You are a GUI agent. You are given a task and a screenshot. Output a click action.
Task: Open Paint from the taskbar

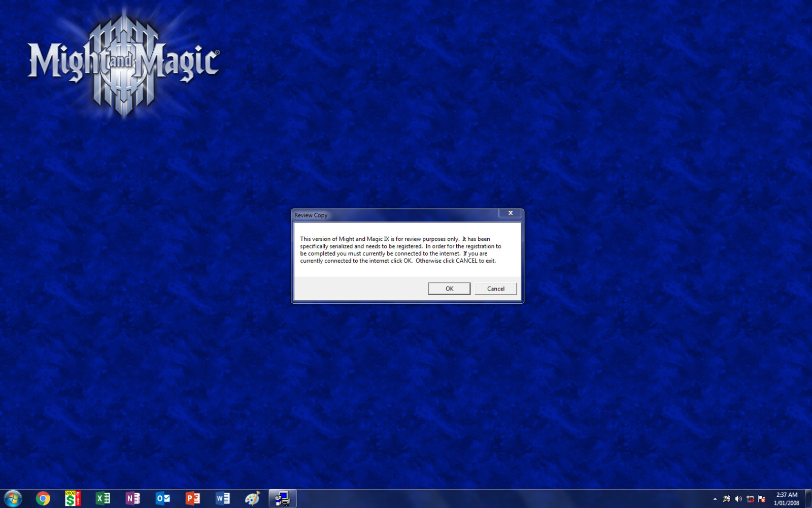click(252, 499)
